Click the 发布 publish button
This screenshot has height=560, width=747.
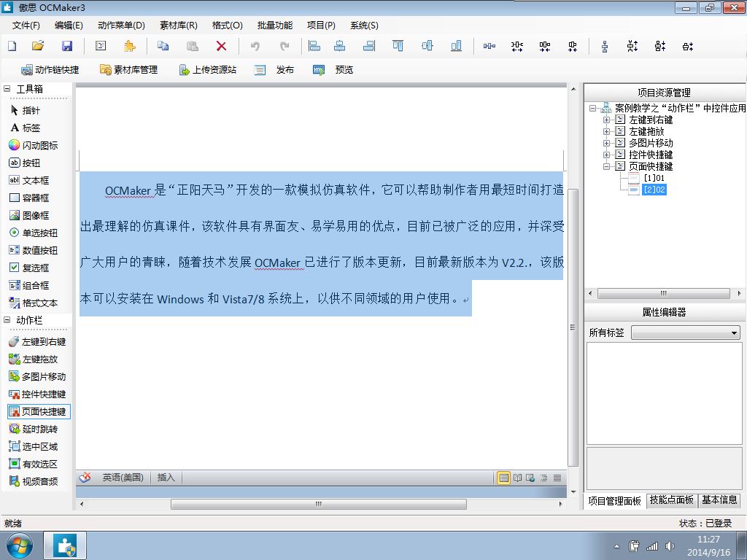(x=274, y=69)
